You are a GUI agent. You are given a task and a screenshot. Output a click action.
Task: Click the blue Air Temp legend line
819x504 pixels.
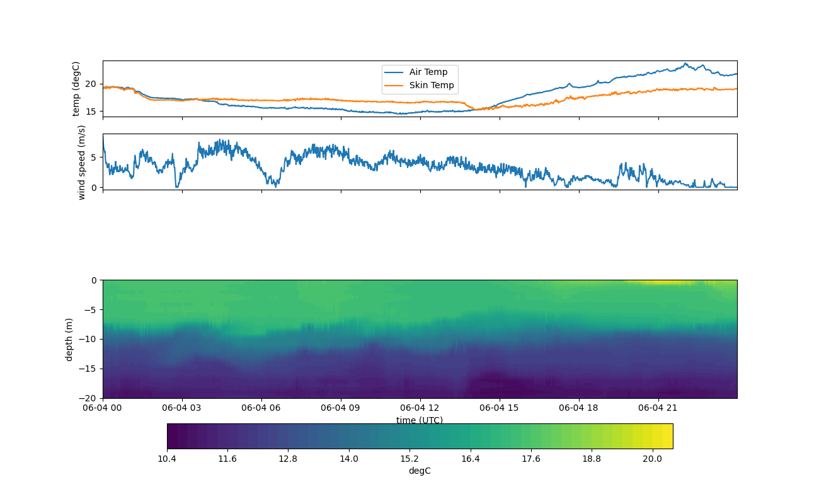point(395,72)
